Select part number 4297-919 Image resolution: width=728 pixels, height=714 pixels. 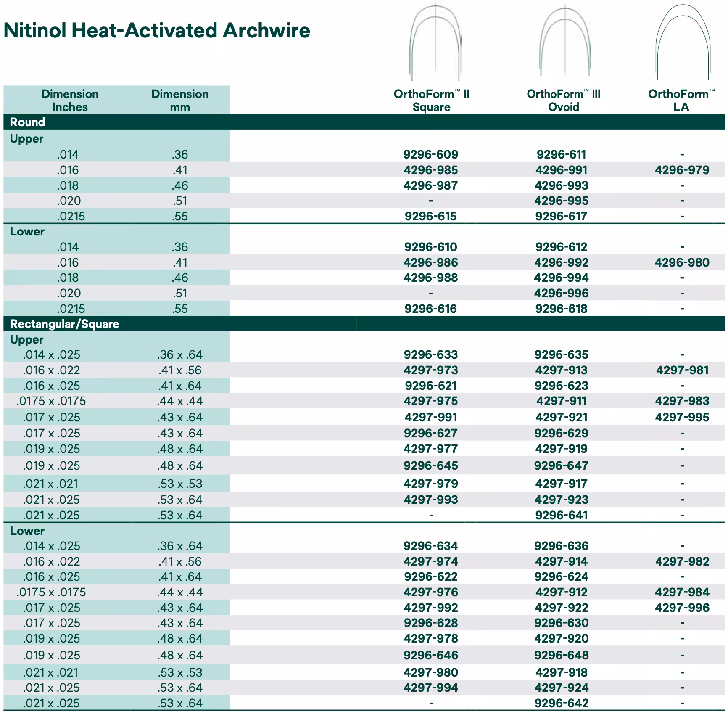[x=562, y=449]
